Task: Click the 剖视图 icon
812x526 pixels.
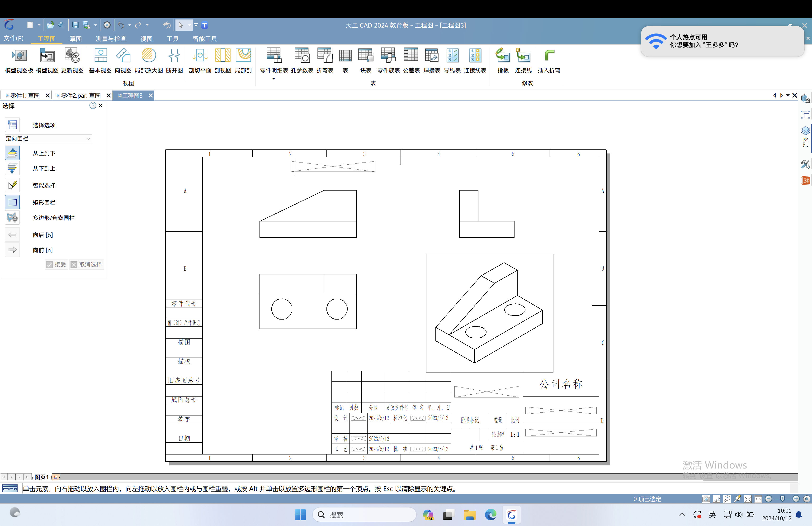Action: click(223, 61)
